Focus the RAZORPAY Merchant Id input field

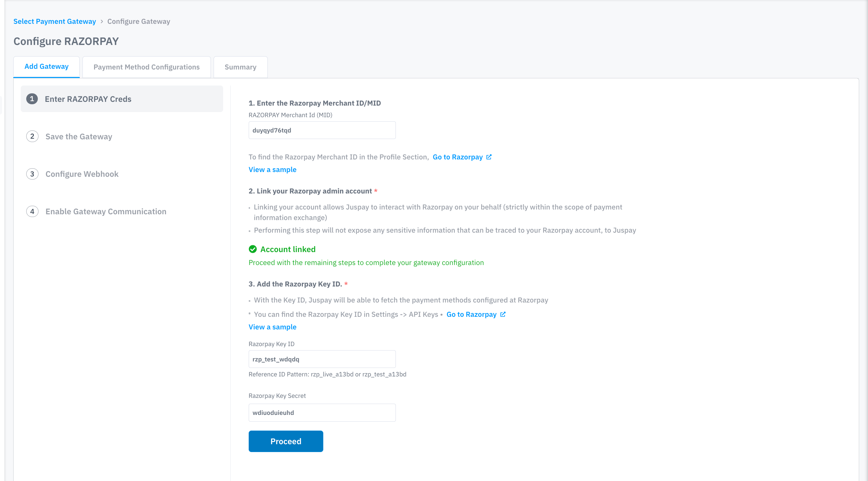322,130
